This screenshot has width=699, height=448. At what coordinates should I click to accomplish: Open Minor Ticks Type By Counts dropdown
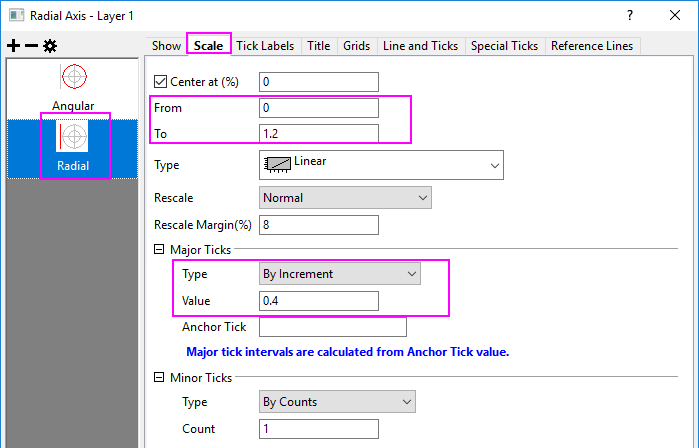point(336,402)
